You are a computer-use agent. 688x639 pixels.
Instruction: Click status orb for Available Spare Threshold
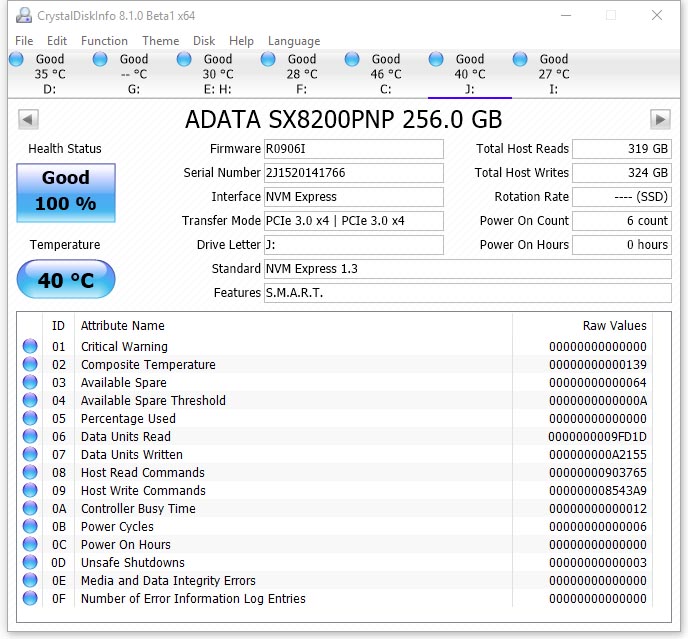click(30, 400)
